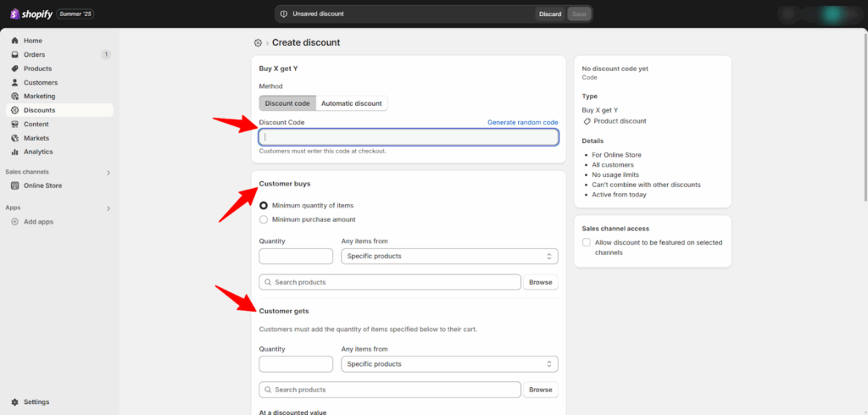Click the Analytics bar chart icon
868x415 pixels.
pos(15,152)
